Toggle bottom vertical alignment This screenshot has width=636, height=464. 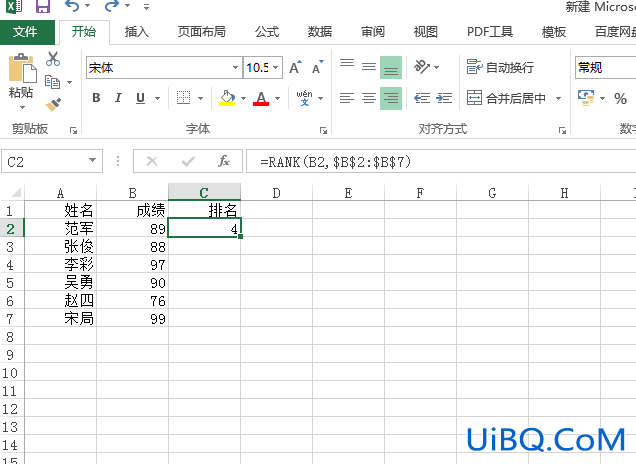pyautogui.click(x=391, y=67)
